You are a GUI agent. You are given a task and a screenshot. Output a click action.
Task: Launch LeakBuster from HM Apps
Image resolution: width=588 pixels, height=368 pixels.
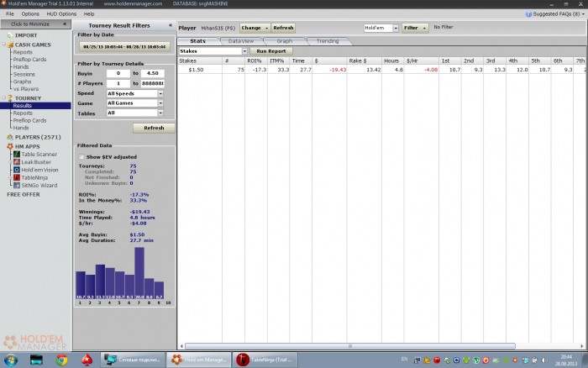coord(36,161)
